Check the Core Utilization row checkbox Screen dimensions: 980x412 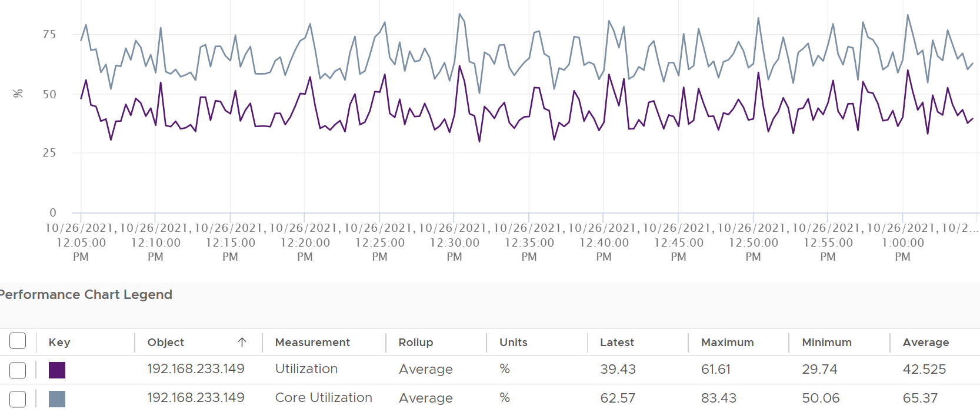18,398
